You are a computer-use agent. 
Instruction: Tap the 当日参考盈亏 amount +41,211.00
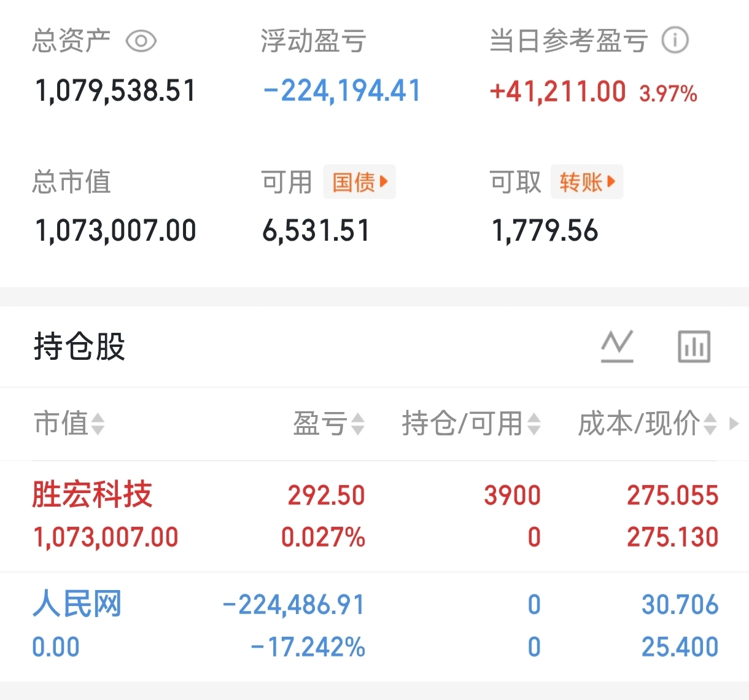click(x=557, y=92)
